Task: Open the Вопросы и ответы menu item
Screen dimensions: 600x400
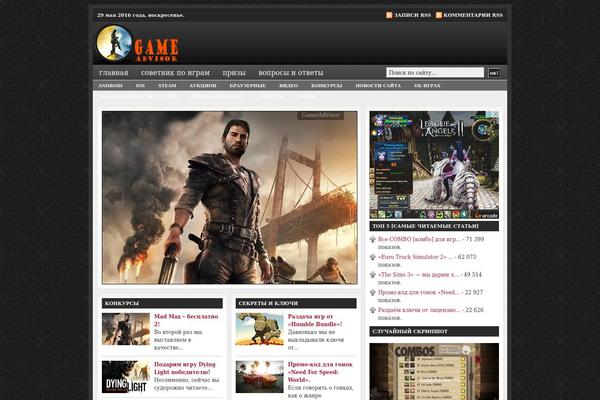Action: click(x=291, y=72)
